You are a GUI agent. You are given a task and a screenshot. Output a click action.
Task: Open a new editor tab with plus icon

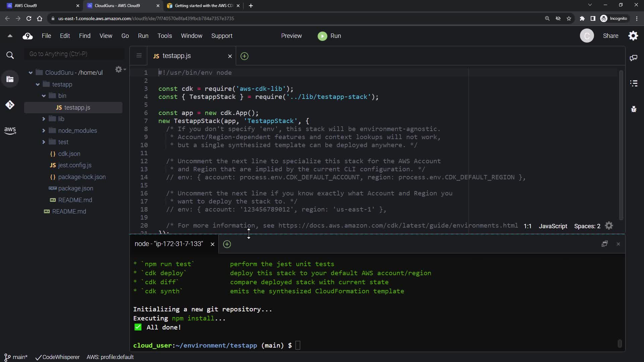(x=244, y=56)
